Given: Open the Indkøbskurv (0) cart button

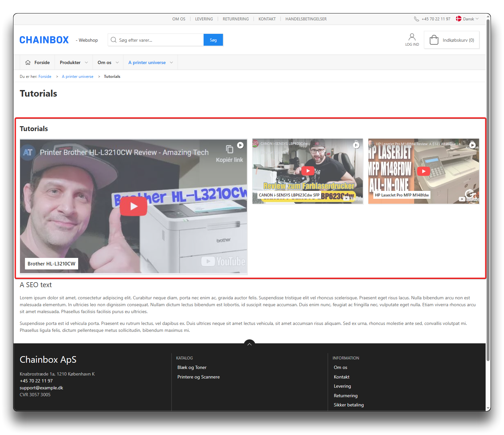Looking at the screenshot, I should [x=452, y=40].
